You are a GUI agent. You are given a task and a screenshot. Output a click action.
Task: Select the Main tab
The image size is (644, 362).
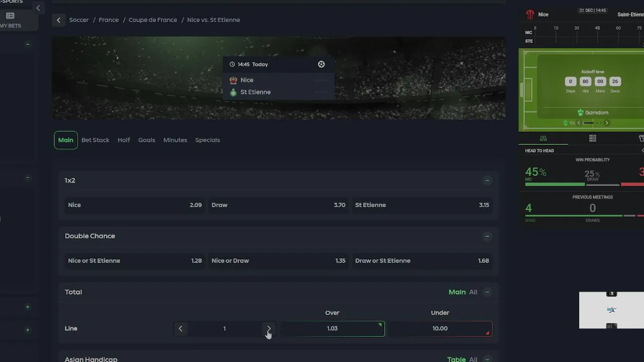click(x=65, y=140)
